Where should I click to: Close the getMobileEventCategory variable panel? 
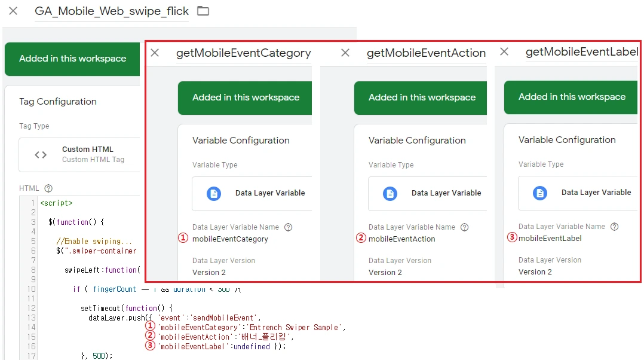point(155,53)
